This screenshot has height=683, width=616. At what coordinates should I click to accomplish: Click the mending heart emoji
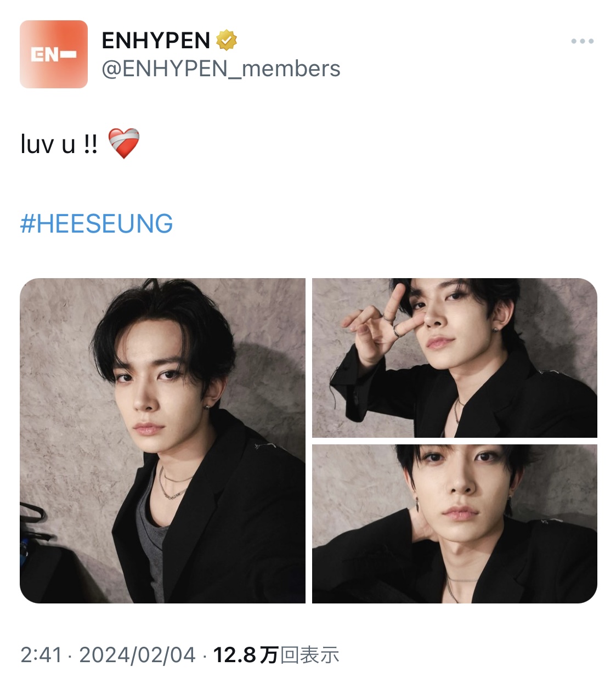124,144
